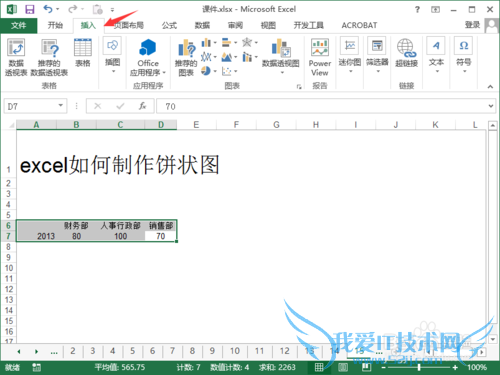Expand the formula bar
500x375 pixels.
491,106
